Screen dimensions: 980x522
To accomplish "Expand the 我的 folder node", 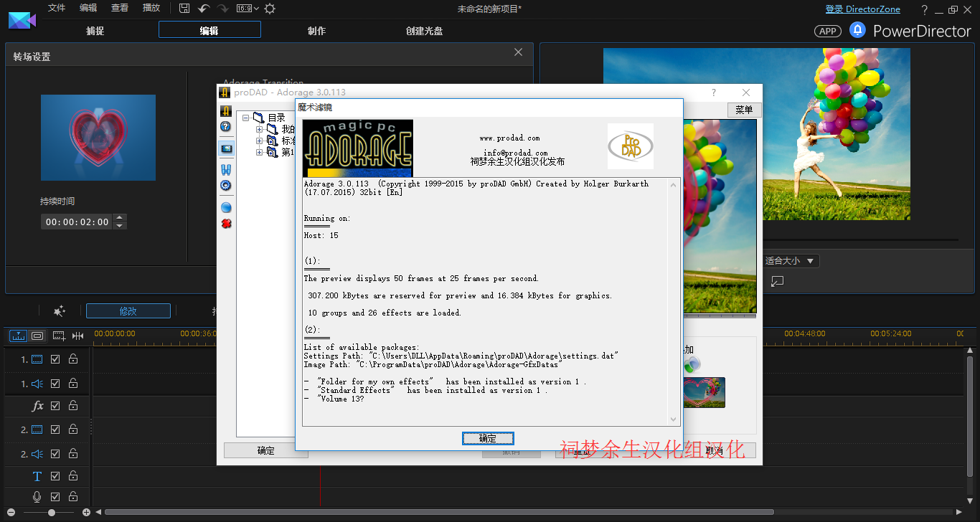I will tap(260, 129).
